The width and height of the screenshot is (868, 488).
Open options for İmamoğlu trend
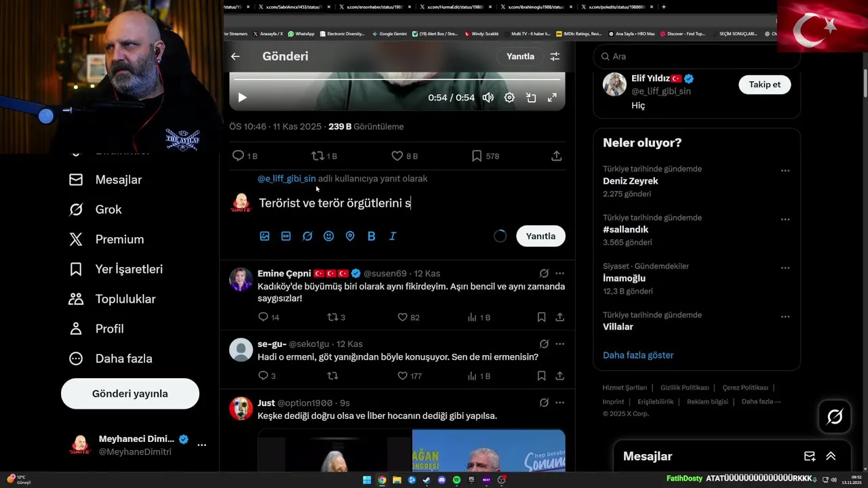point(785,268)
